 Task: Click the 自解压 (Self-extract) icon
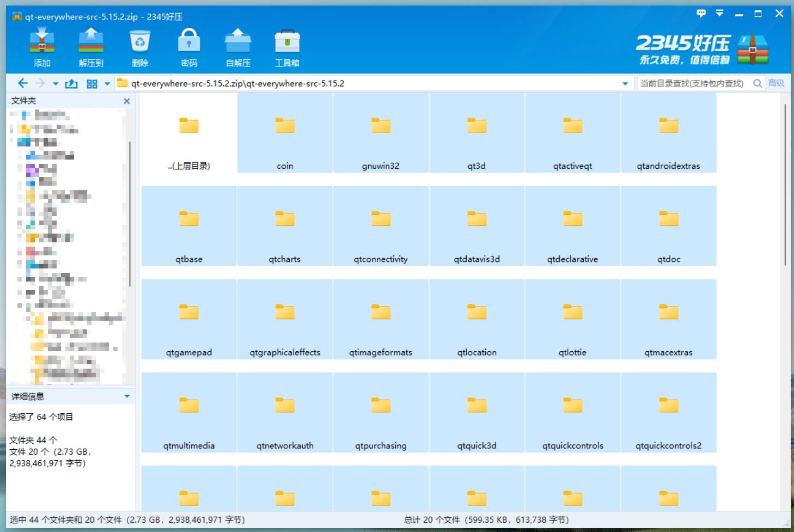(x=238, y=47)
